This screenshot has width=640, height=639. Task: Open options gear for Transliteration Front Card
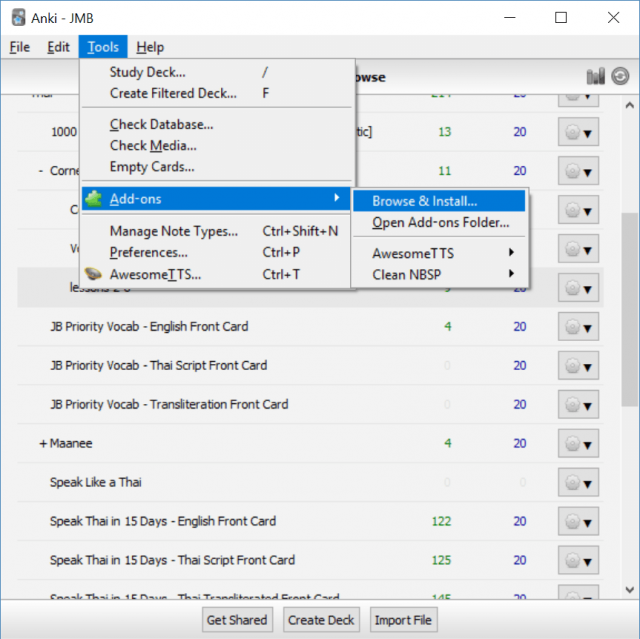[578, 404]
